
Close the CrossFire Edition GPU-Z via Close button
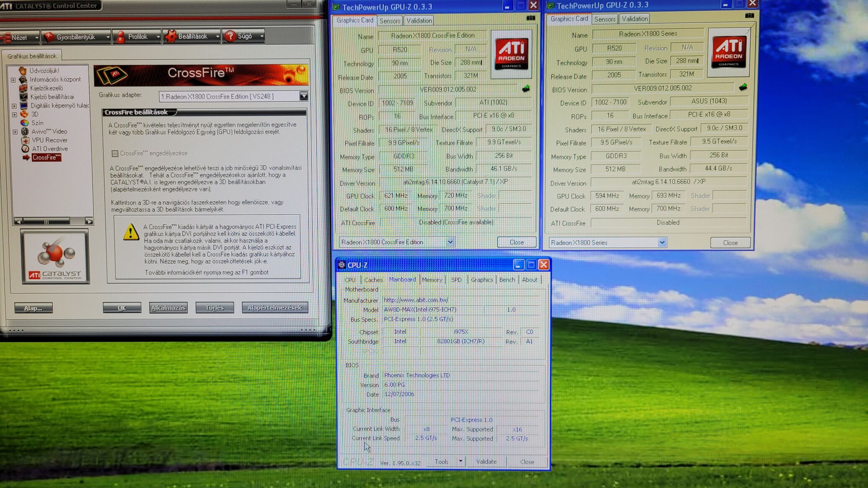coord(516,242)
